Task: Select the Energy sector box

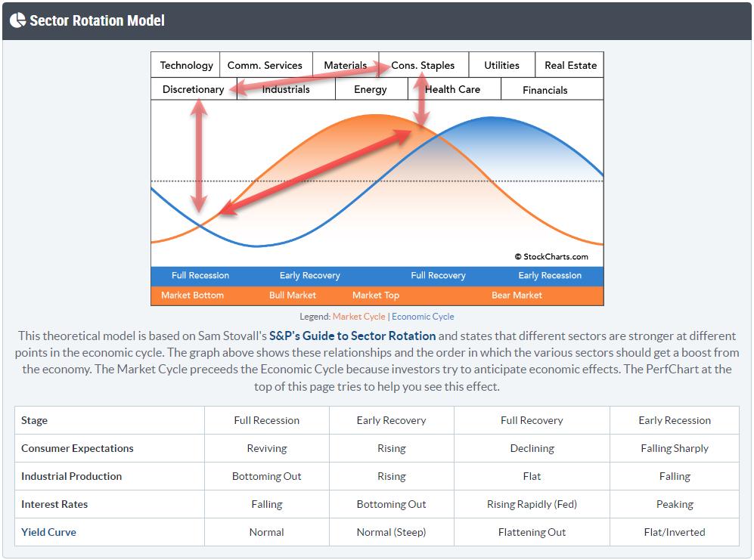Action: (371, 89)
